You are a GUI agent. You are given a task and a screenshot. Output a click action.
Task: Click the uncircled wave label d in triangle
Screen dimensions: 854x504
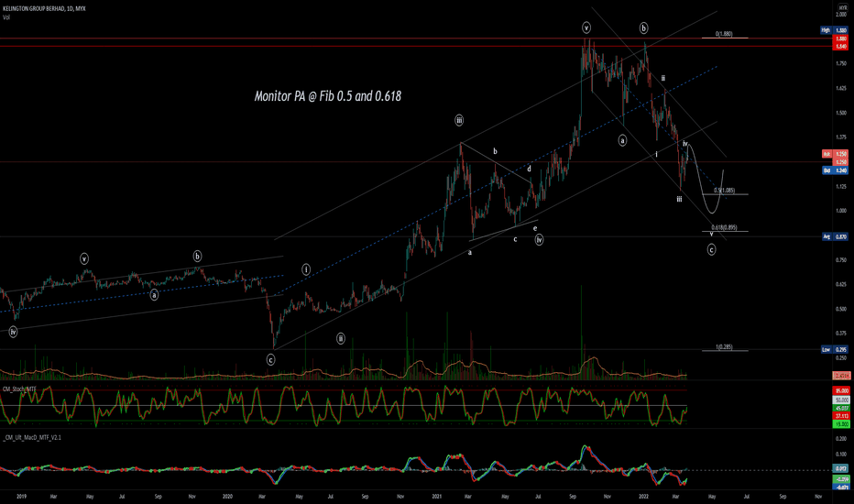(529, 169)
